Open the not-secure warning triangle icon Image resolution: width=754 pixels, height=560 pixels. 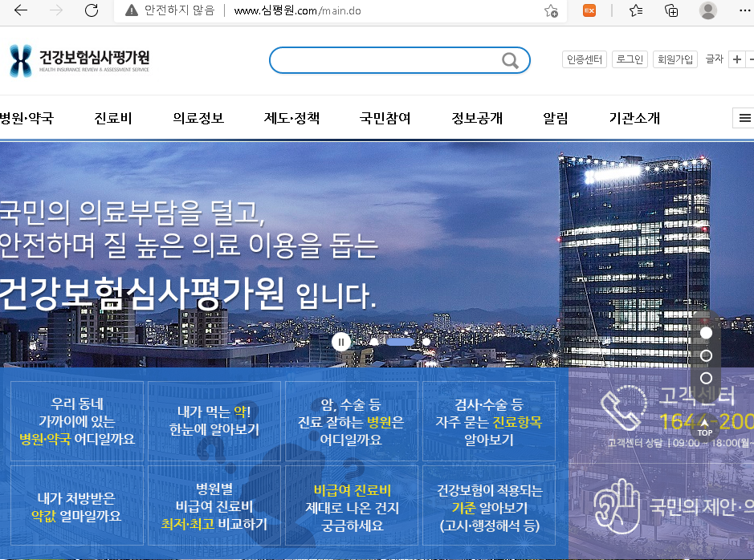click(x=131, y=10)
